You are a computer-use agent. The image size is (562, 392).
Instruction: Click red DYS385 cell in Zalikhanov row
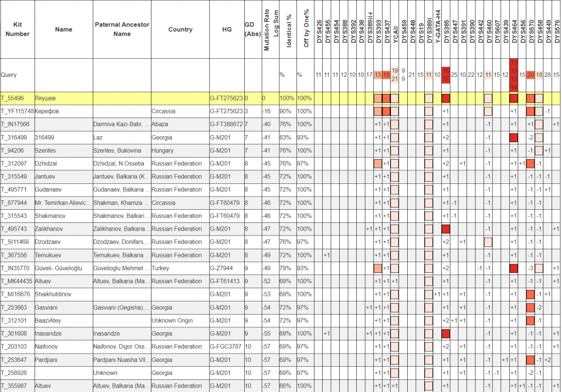[x=446, y=228]
